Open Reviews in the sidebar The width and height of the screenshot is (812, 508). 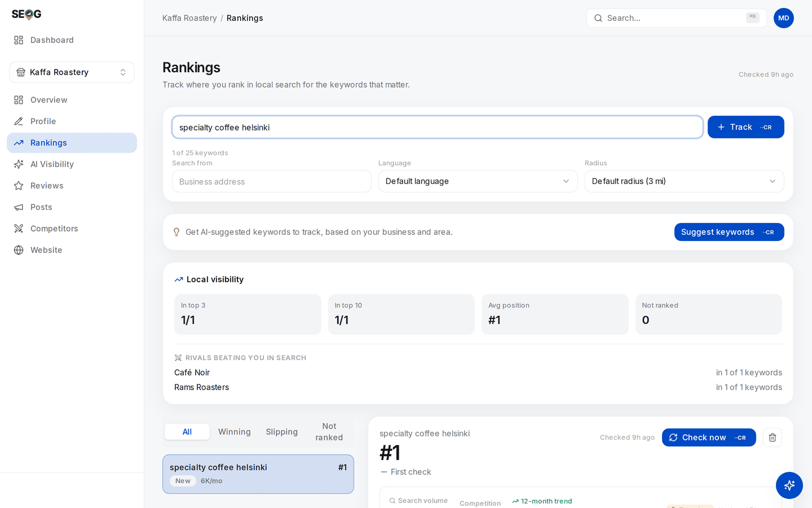[x=72, y=186]
